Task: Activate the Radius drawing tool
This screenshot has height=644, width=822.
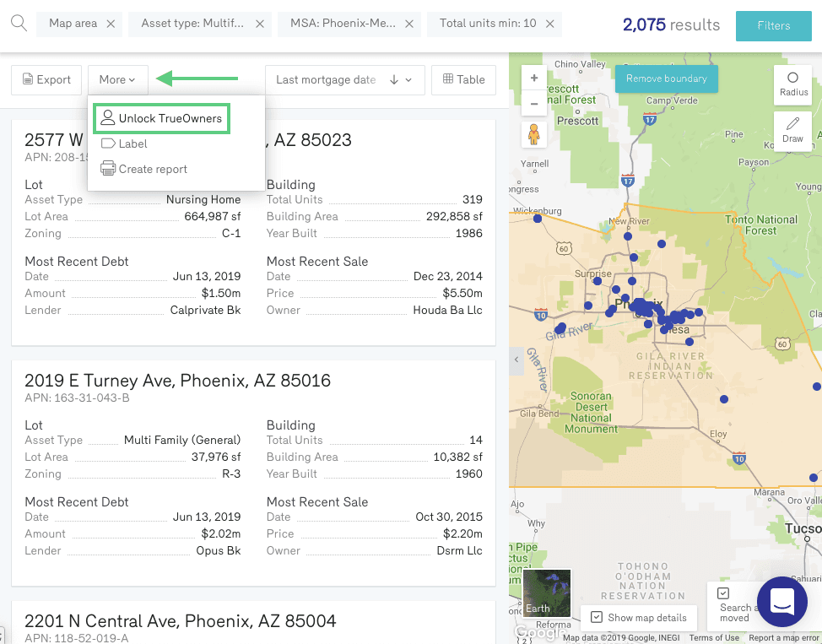Action: coord(792,84)
